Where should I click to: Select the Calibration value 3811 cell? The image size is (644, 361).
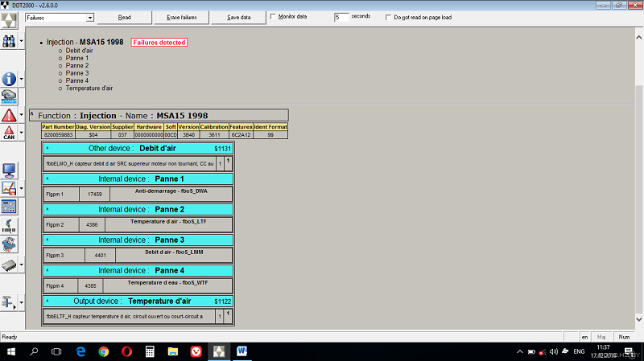tap(214, 135)
